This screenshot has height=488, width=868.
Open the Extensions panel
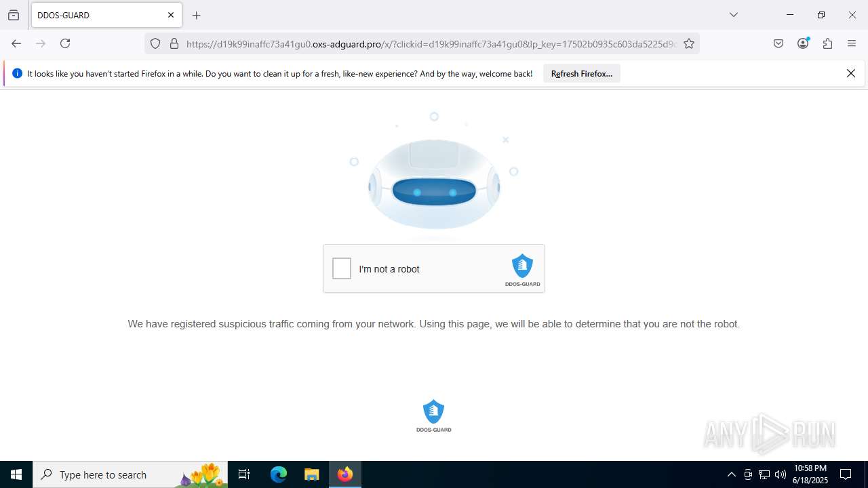[x=827, y=43]
